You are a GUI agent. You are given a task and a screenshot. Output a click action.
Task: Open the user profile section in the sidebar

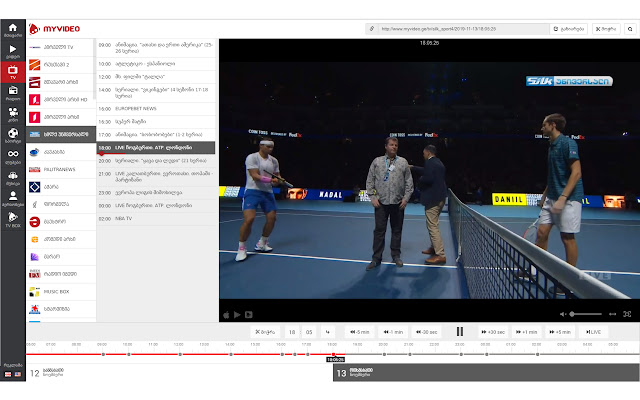13,199
